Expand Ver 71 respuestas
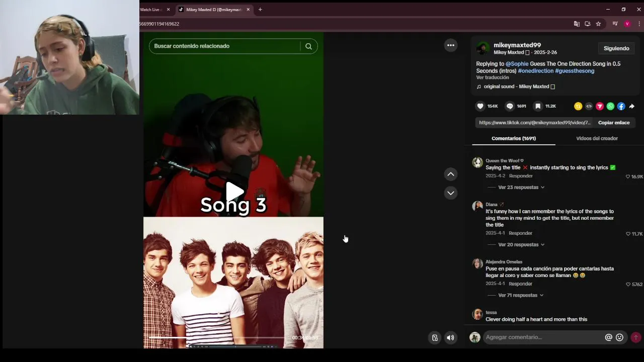644x362 pixels. pos(521,295)
